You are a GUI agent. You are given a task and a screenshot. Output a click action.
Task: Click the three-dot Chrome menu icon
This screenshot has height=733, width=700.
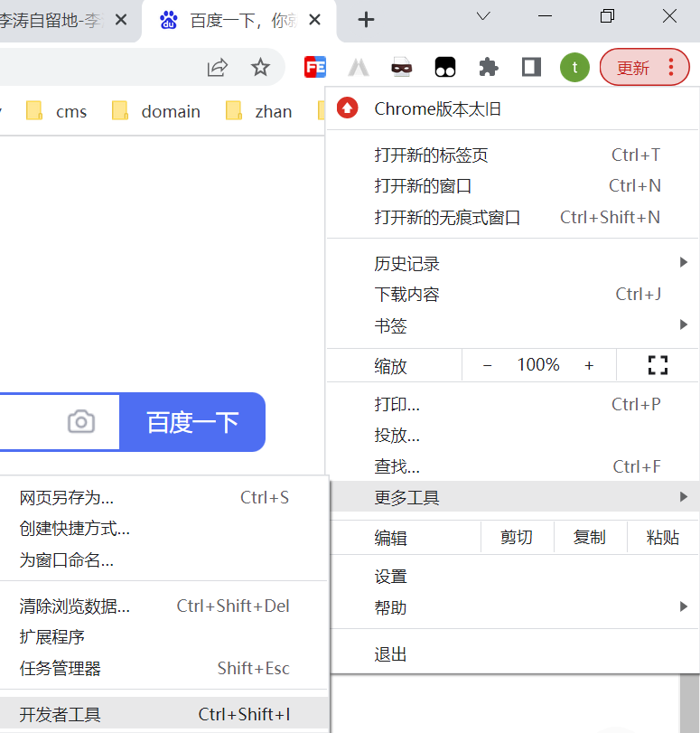coord(671,67)
